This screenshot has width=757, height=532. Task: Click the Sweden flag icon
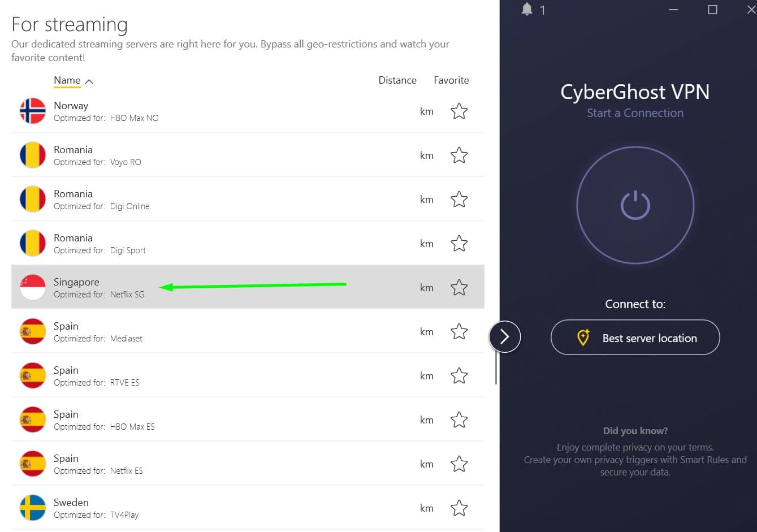click(33, 508)
